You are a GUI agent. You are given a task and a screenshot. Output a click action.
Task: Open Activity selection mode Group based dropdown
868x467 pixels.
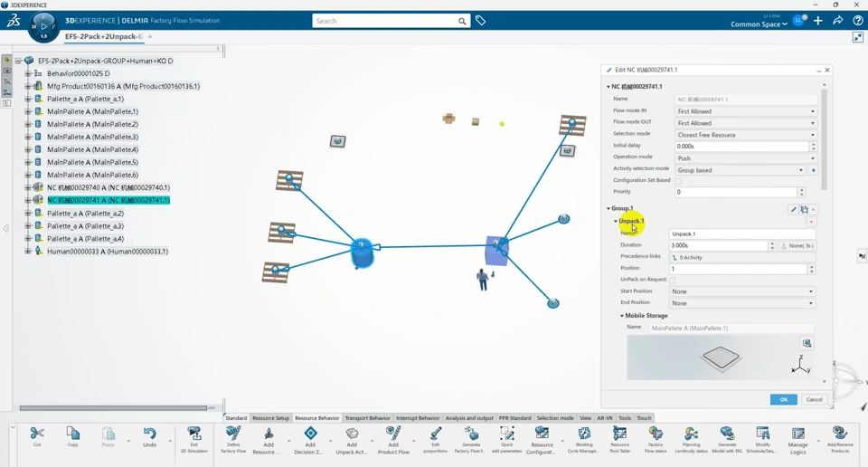click(x=741, y=170)
